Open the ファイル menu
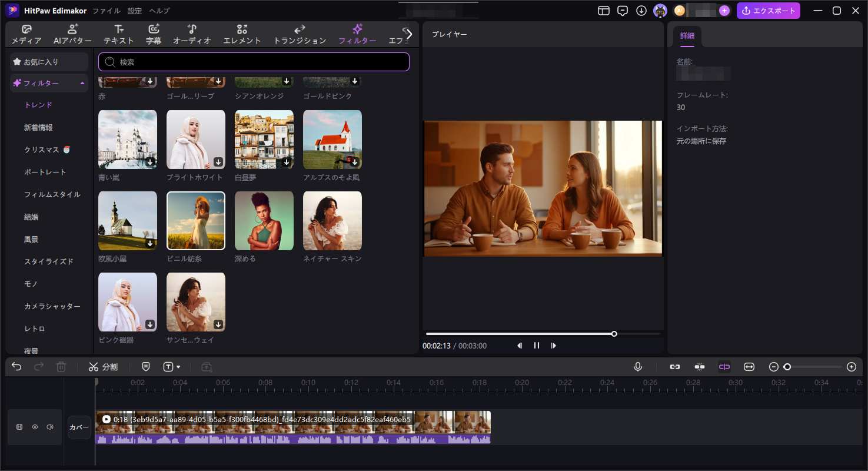Viewport: 868px width, 471px height. click(x=107, y=11)
